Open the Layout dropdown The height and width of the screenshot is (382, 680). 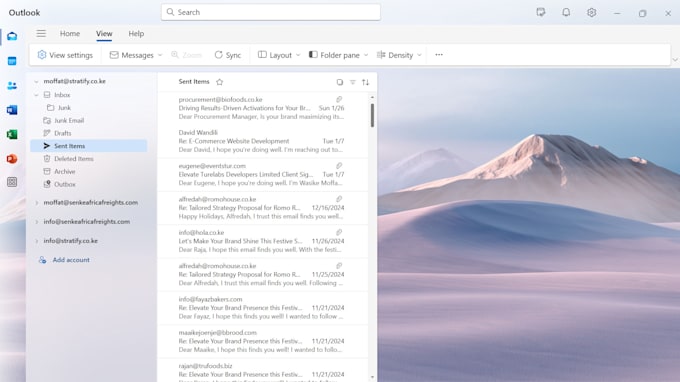[x=279, y=55]
